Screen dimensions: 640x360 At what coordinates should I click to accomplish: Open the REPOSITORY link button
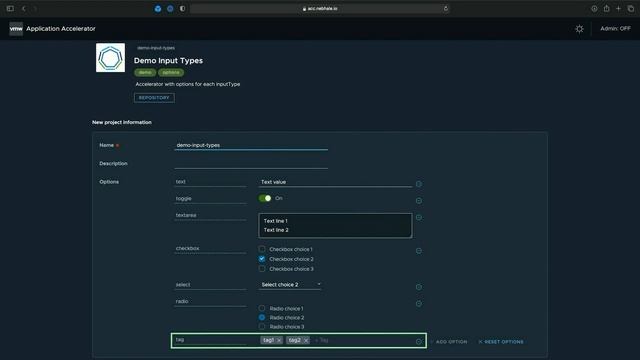point(154,98)
